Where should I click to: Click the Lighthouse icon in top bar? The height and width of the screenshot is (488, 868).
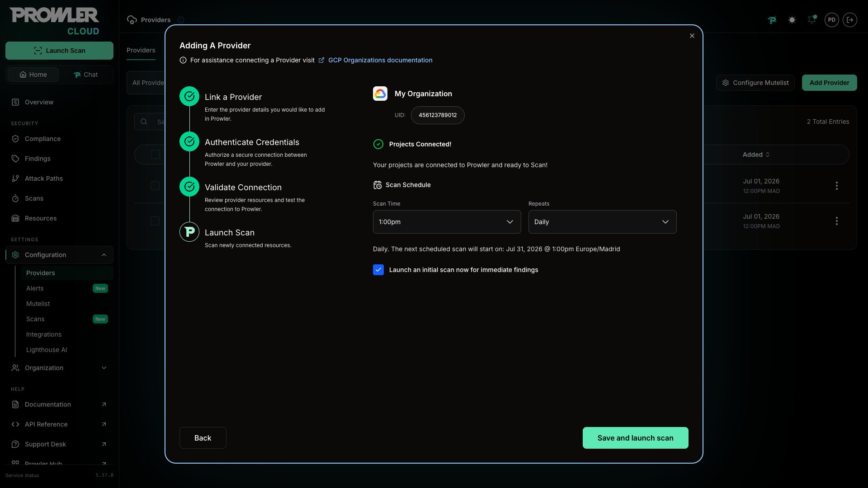pyautogui.click(x=772, y=20)
